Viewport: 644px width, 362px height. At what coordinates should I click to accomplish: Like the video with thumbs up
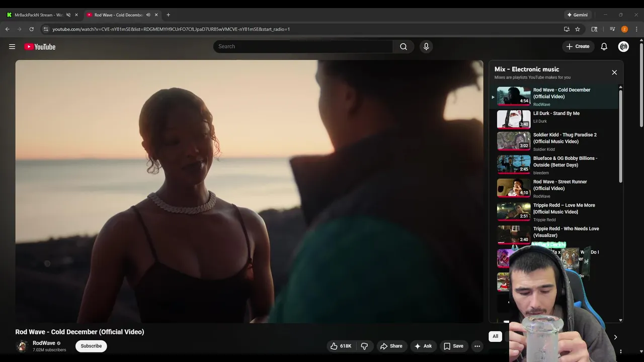pyautogui.click(x=341, y=346)
